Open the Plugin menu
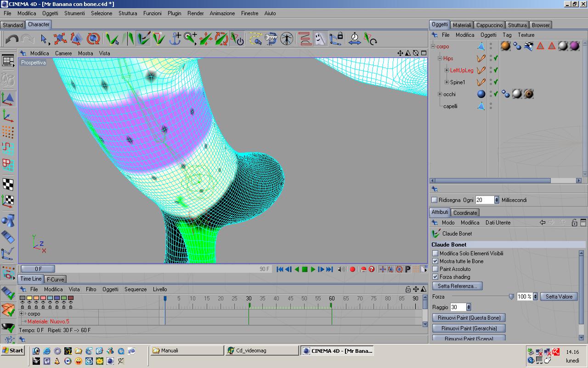The height and width of the screenshot is (368, 588). (x=174, y=13)
